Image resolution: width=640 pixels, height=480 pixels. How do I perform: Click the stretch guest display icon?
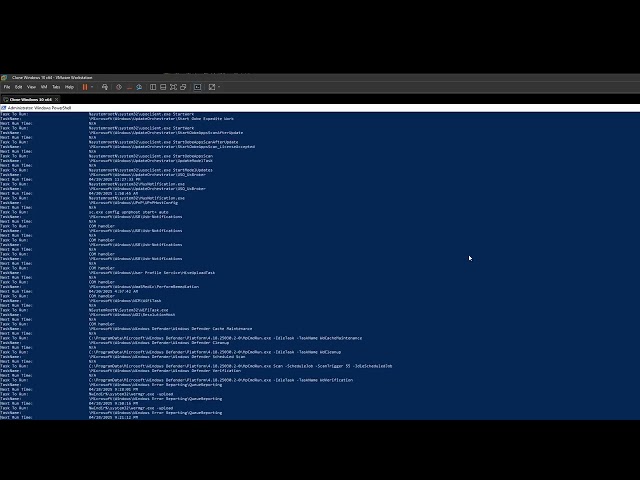[212, 87]
